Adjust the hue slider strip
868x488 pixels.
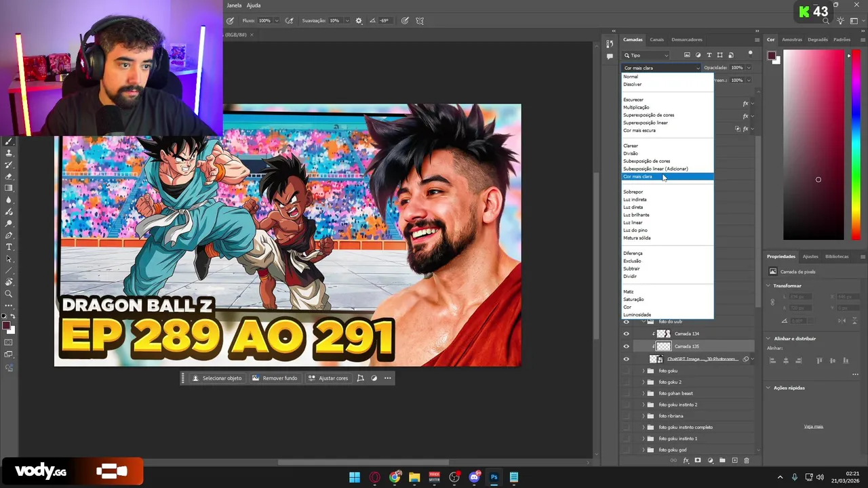pyautogui.click(x=856, y=145)
